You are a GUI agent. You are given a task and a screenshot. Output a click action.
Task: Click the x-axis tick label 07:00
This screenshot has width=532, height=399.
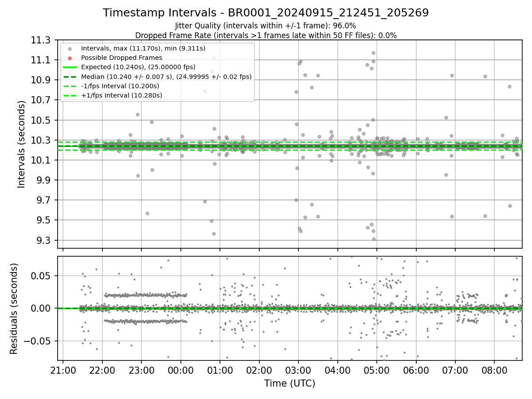pos(455,370)
